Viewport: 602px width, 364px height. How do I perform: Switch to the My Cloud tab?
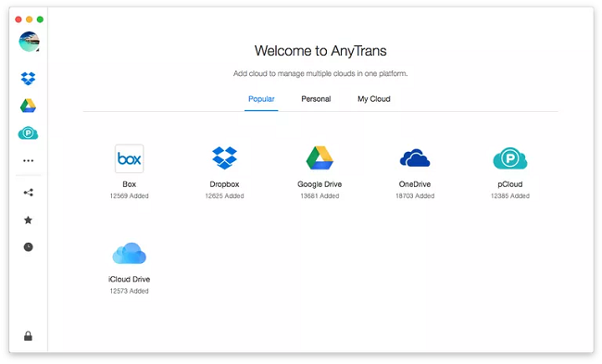(x=374, y=99)
